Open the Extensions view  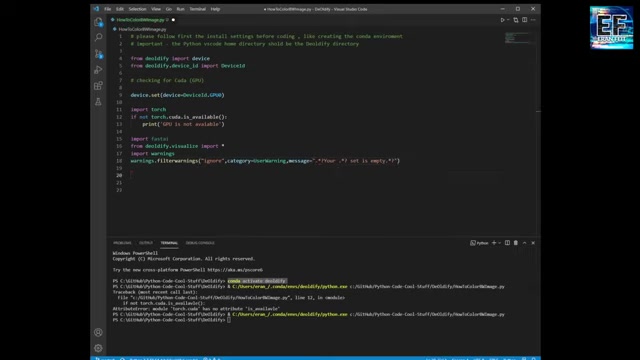point(98,86)
